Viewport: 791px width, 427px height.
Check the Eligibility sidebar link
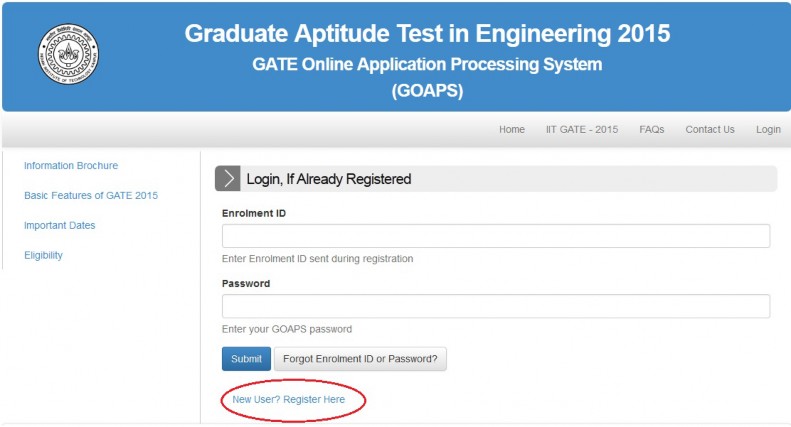43,255
